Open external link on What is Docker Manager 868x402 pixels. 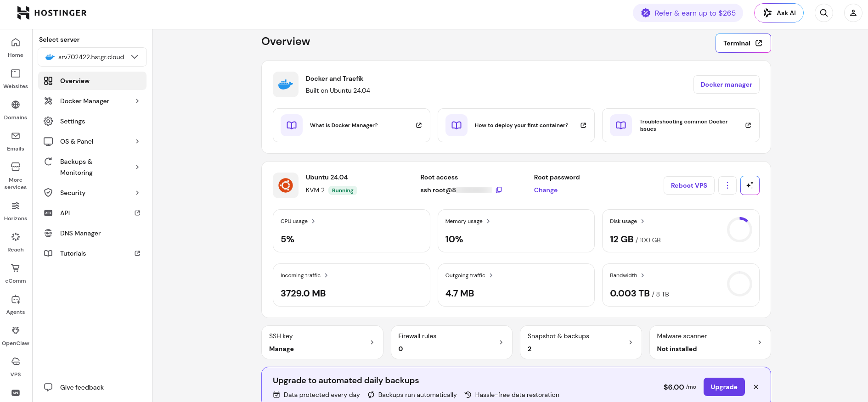point(419,125)
